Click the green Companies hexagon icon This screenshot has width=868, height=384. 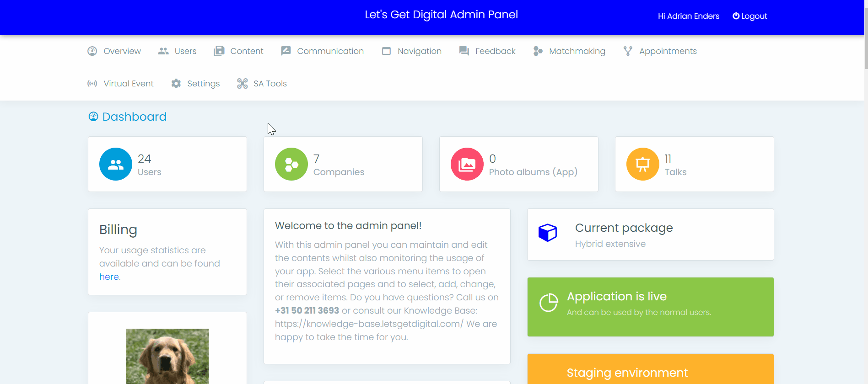(291, 164)
